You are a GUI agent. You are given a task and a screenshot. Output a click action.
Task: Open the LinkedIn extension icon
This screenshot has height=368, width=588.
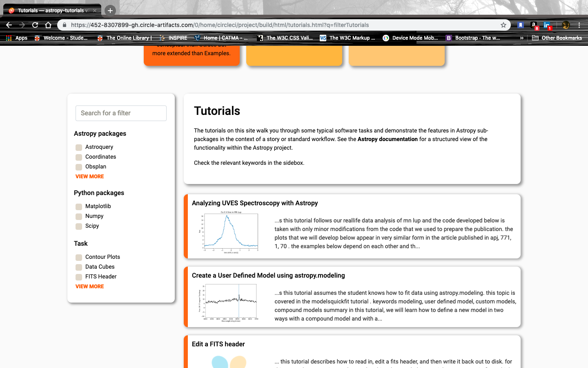click(547, 25)
